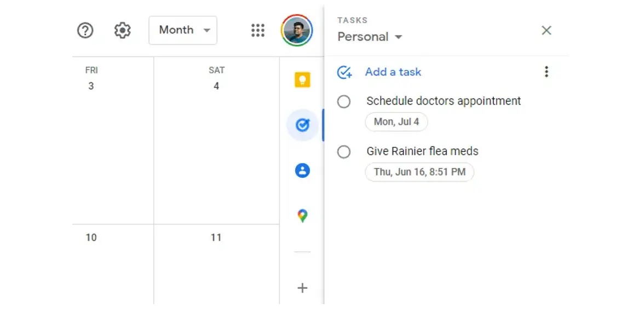This screenshot has width=644, height=320.
Task: Open Calendar settings with the gear icon
Action: coord(122,30)
